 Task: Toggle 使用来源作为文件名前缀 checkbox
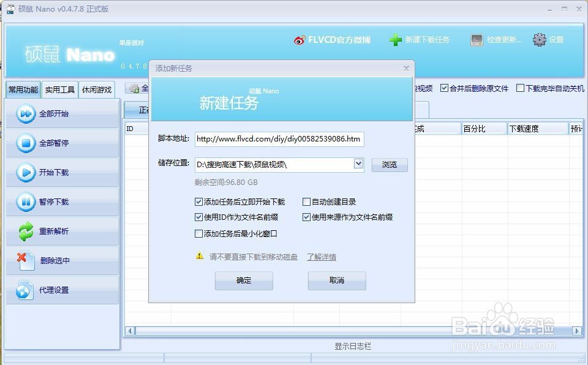(306, 217)
